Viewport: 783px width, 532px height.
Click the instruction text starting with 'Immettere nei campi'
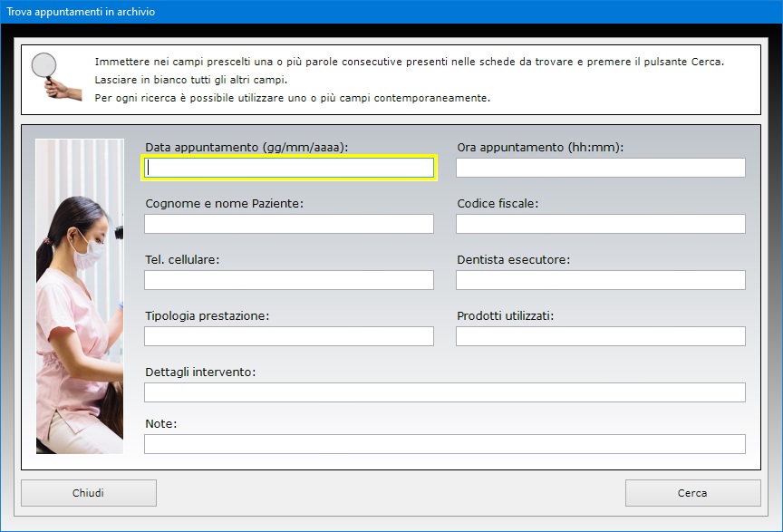410,62
